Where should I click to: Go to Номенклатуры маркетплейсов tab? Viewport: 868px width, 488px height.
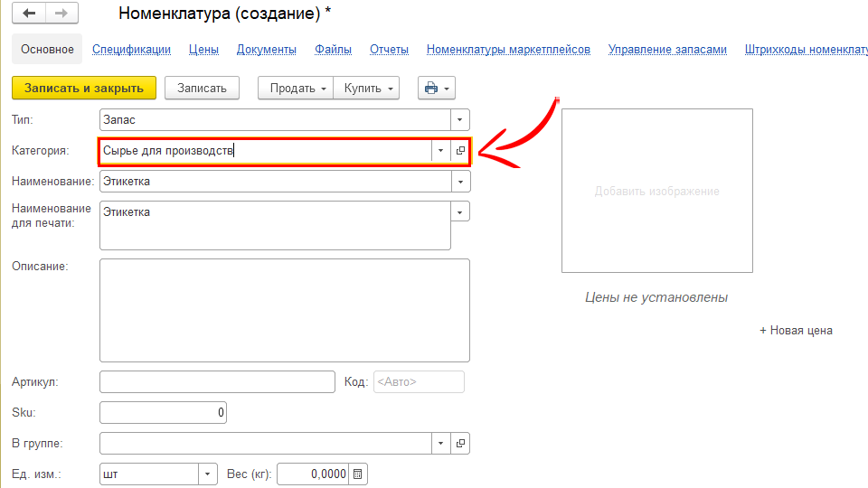[x=508, y=50]
